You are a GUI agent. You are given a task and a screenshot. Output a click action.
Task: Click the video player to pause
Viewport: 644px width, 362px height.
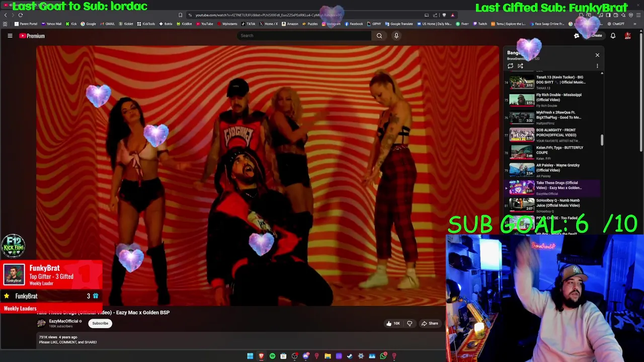click(268, 175)
